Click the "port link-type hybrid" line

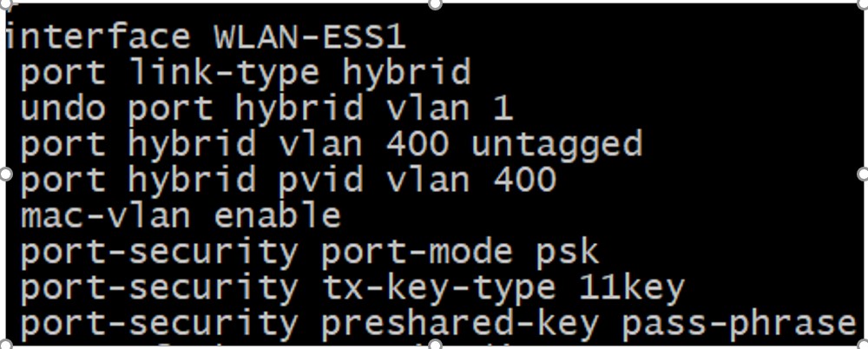(x=245, y=73)
